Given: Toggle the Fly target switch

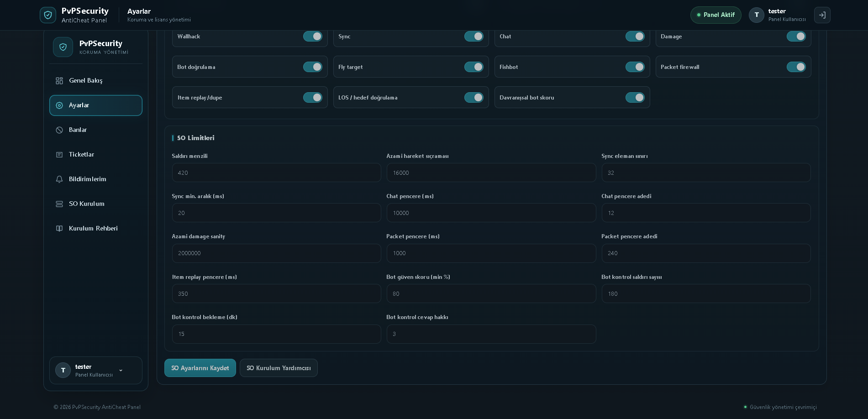Looking at the screenshot, I should tap(474, 67).
